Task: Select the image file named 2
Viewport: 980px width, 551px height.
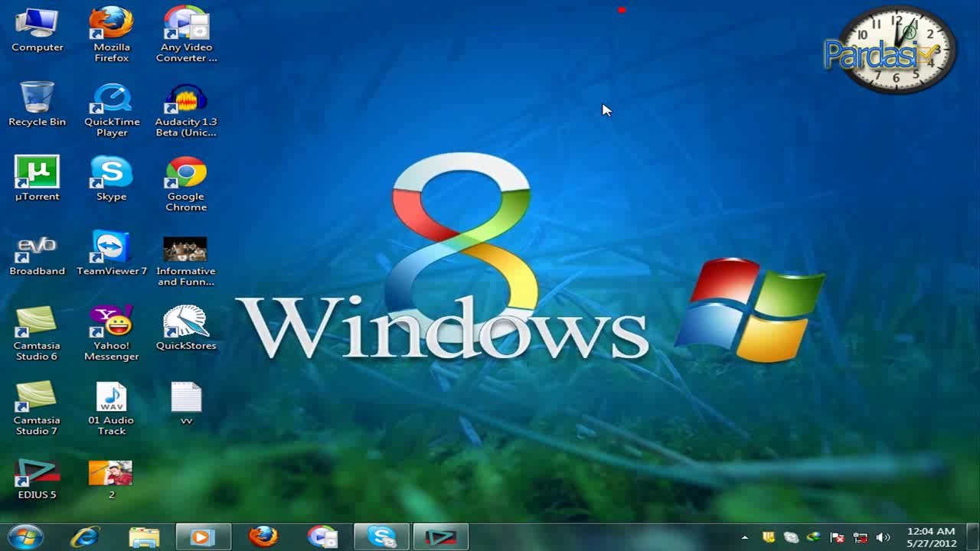Action: tap(111, 479)
